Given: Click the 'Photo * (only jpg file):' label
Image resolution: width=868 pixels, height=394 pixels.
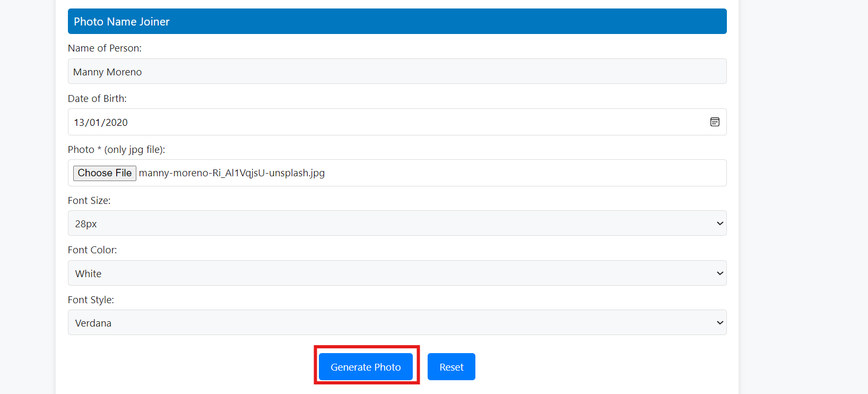Looking at the screenshot, I should pos(116,150).
